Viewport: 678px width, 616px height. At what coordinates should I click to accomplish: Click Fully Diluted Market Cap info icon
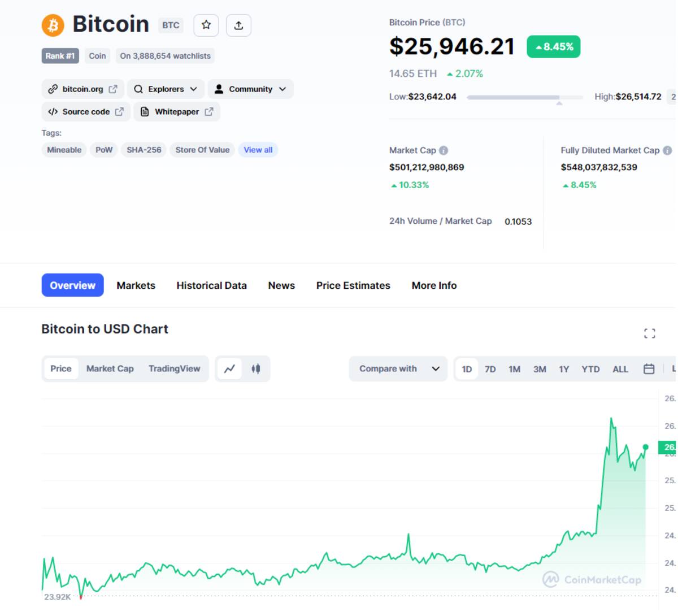pyautogui.click(x=667, y=150)
